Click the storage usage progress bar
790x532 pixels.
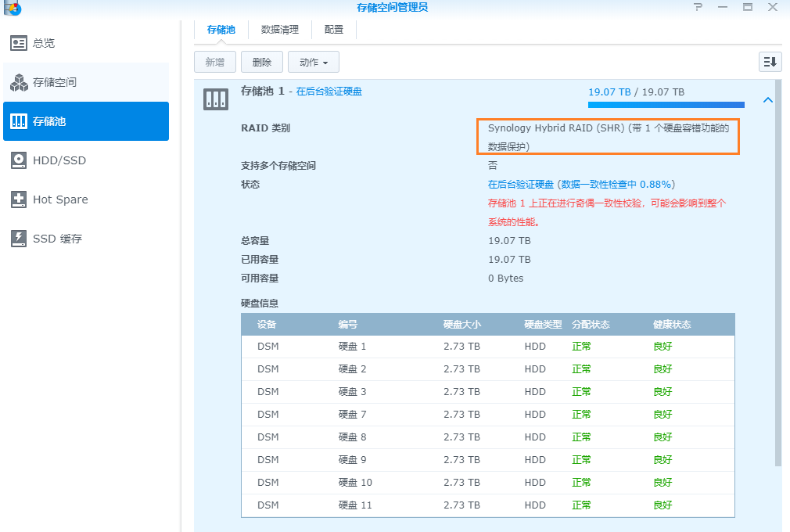tap(666, 103)
